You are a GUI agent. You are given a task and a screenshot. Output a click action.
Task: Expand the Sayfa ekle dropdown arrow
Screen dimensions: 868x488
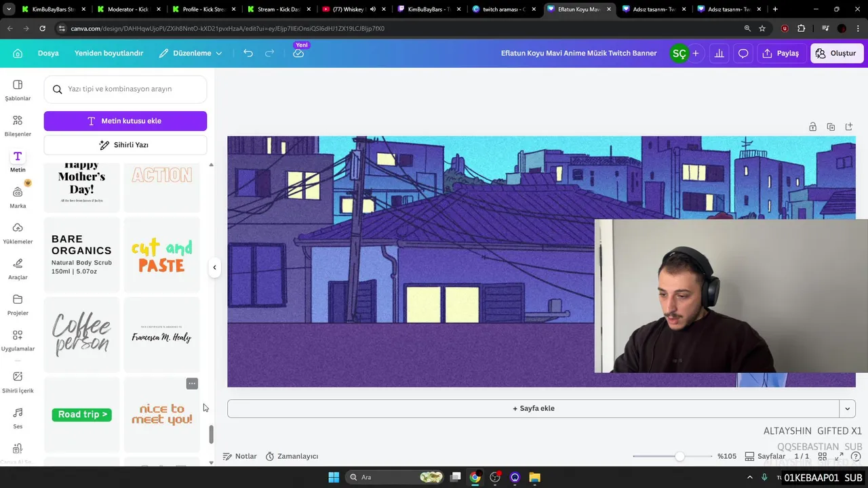(x=848, y=409)
